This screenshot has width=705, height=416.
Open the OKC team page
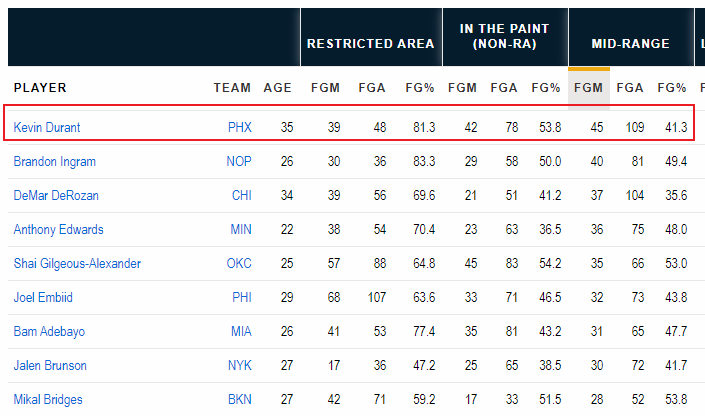point(239,264)
